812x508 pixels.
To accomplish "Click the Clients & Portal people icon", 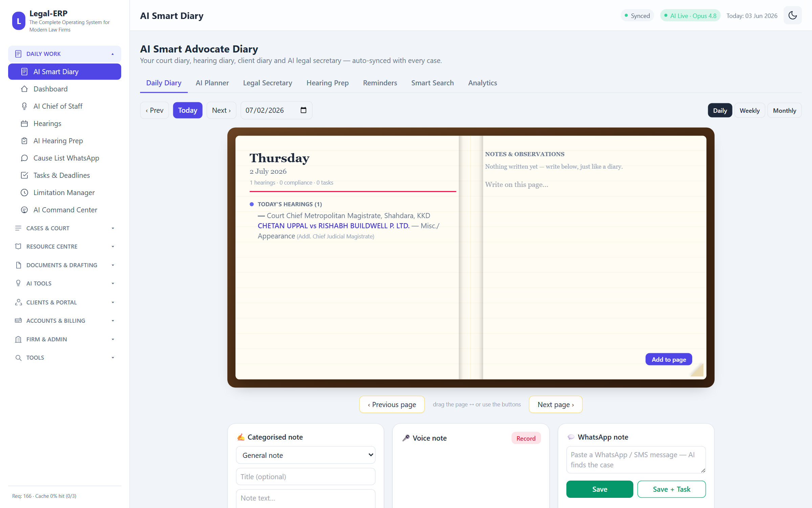I will tap(18, 302).
